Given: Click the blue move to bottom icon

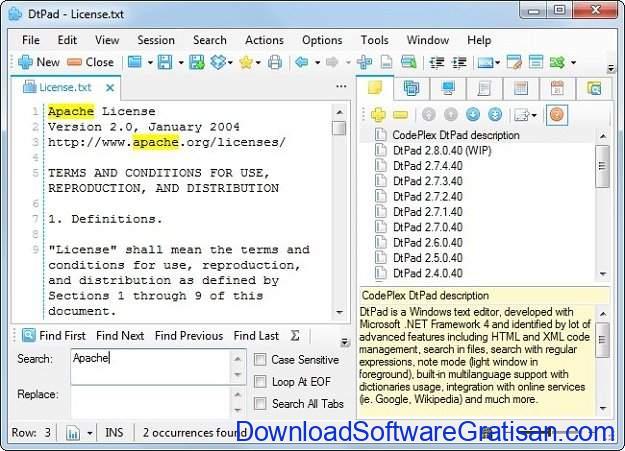Looking at the screenshot, I should [x=495, y=115].
